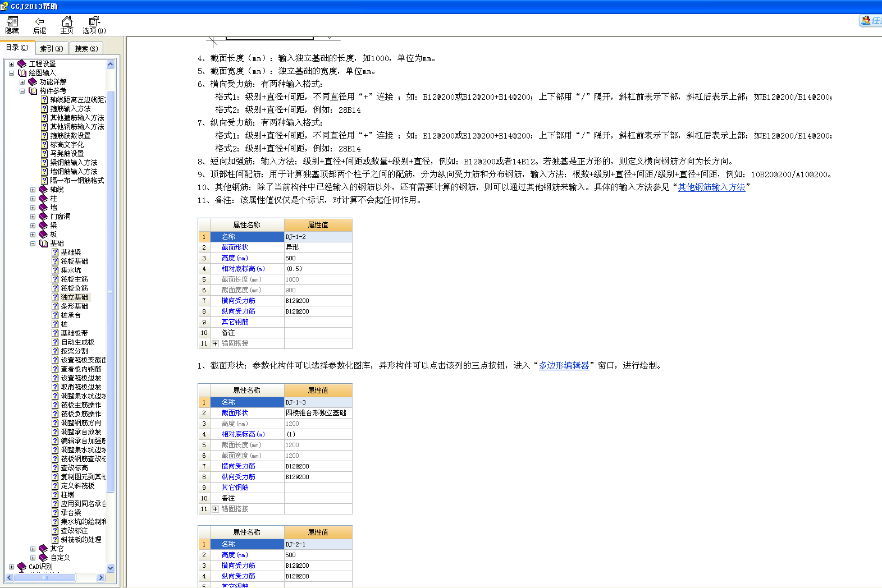Expand the 门窗洞 tree node
Image resolution: width=882 pixels, height=588 pixels.
pyautogui.click(x=33, y=217)
